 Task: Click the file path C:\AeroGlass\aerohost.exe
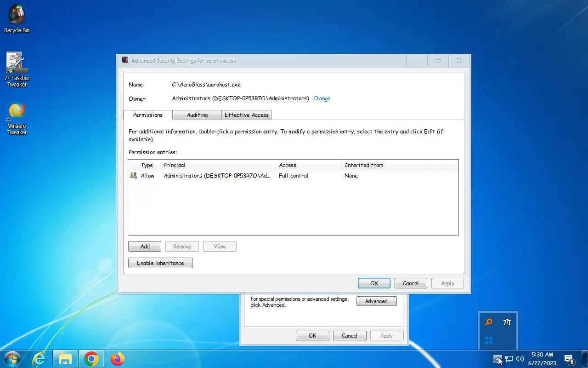(206, 85)
